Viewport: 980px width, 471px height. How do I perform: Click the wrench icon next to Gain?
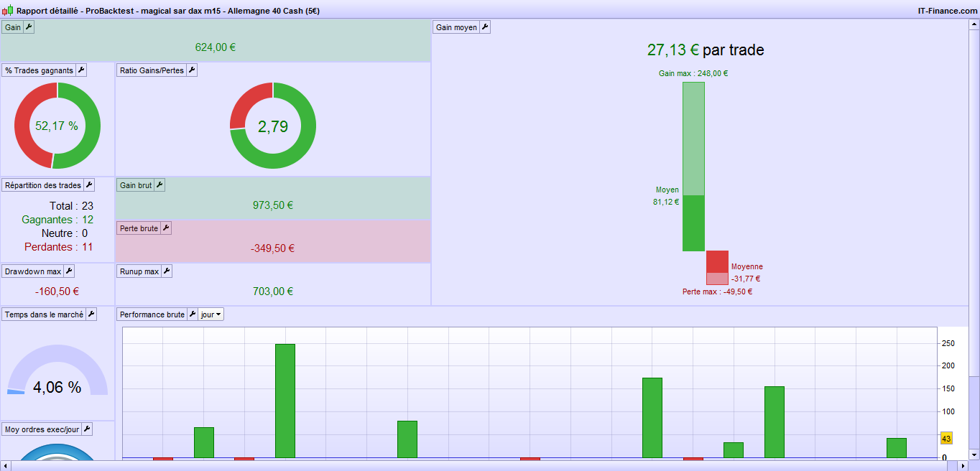[29, 27]
